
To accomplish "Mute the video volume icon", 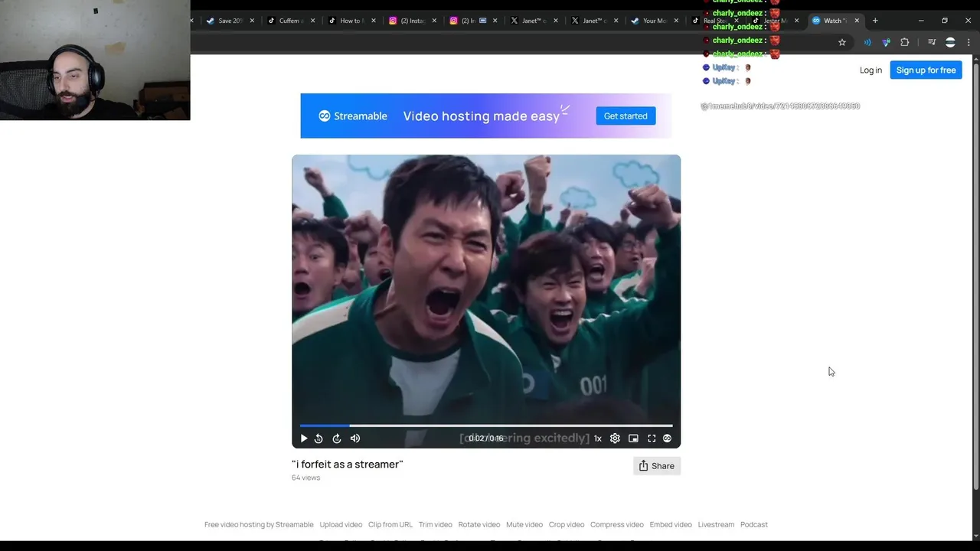I will (x=355, y=439).
